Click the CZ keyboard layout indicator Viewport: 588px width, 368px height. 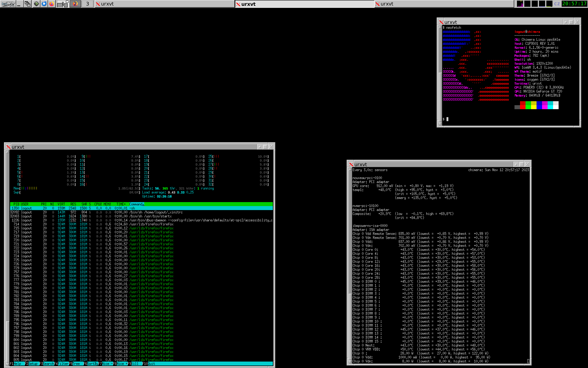point(557,4)
